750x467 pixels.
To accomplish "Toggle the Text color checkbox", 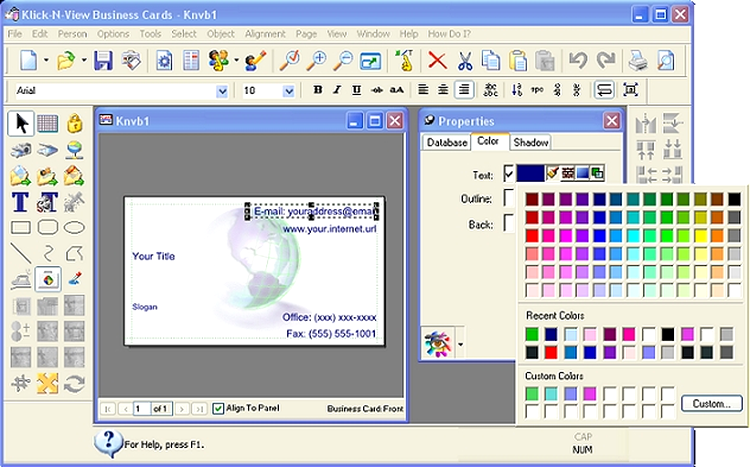I will [x=508, y=174].
